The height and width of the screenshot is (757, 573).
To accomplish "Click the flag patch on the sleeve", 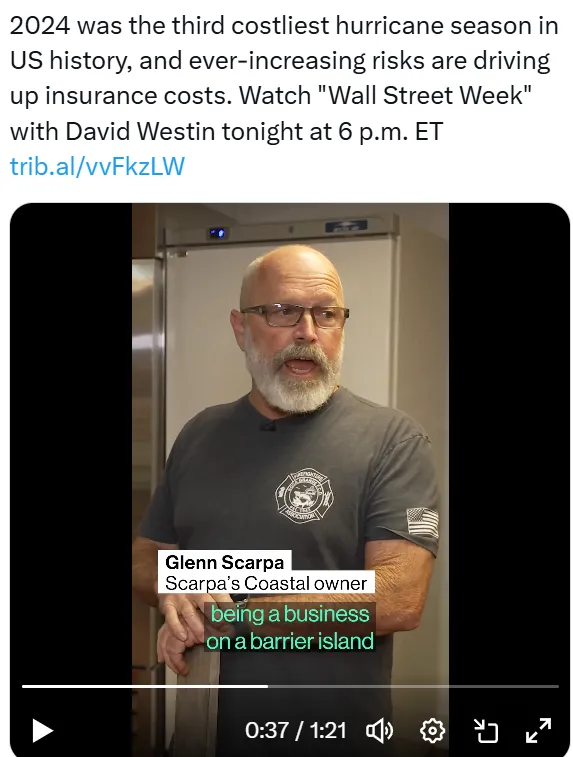I will (x=423, y=522).
